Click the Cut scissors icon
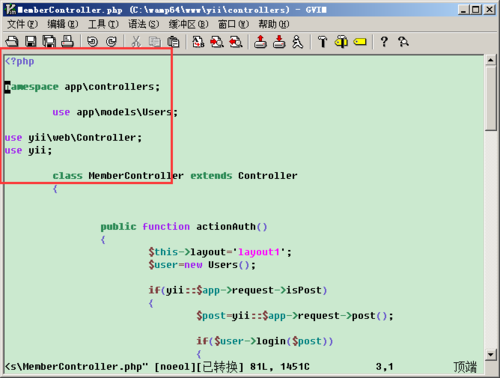Viewport: 500px width, 378px height. pyautogui.click(x=136, y=42)
